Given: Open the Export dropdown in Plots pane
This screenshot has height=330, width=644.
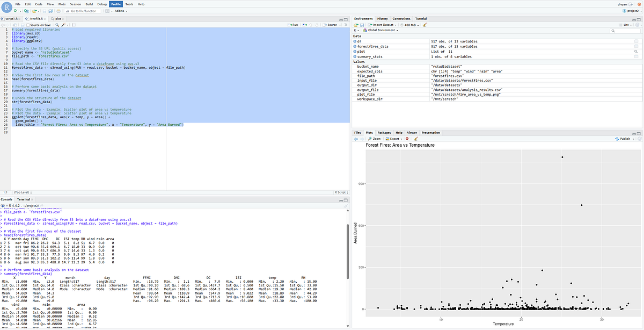Looking at the screenshot, I should tap(394, 139).
